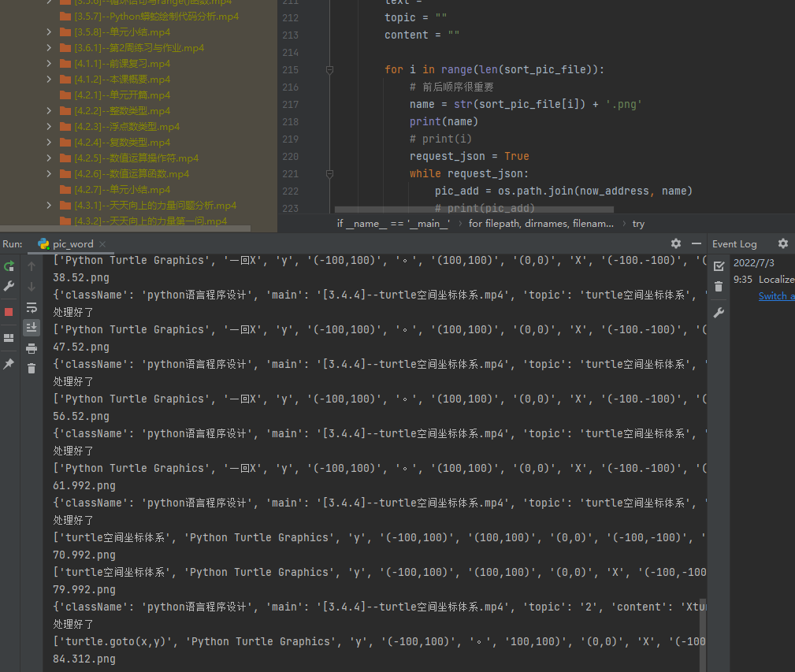
Task: Collapse the while loop fold marker at line 221
Action: pyautogui.click(x=329, y=174)
